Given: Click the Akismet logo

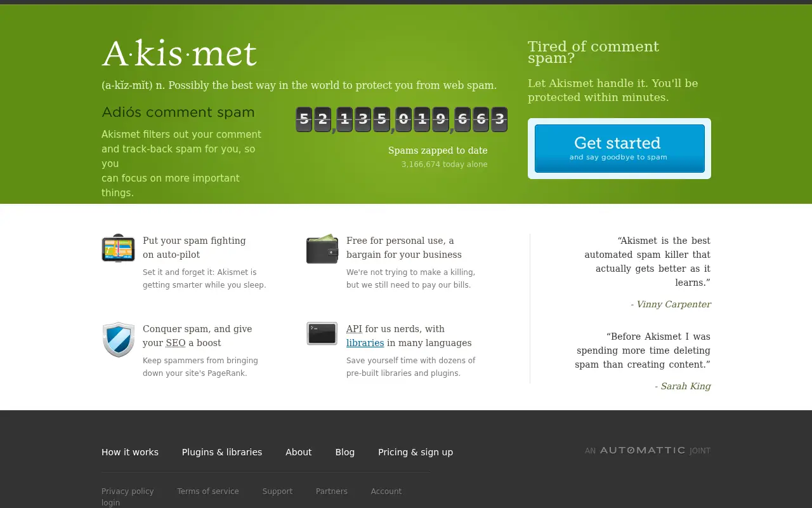Looking at the screenshot, I should pos(180,54).
